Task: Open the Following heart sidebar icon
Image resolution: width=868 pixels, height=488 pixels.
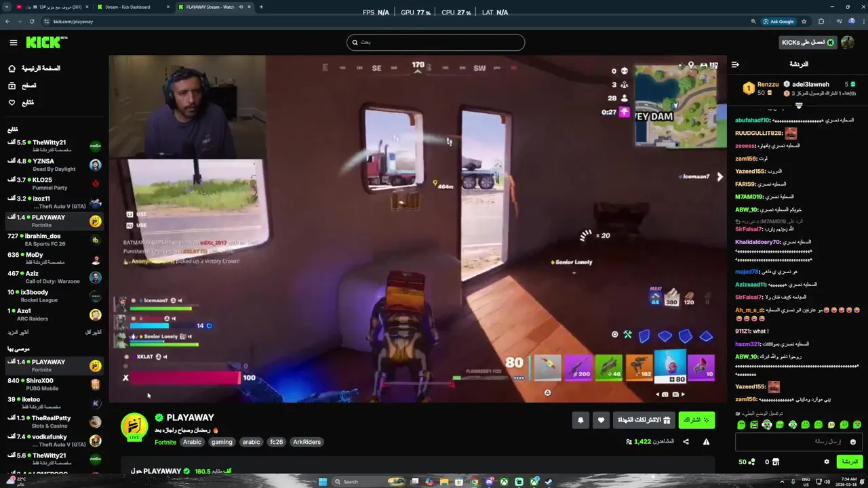Action: point(12,102)
